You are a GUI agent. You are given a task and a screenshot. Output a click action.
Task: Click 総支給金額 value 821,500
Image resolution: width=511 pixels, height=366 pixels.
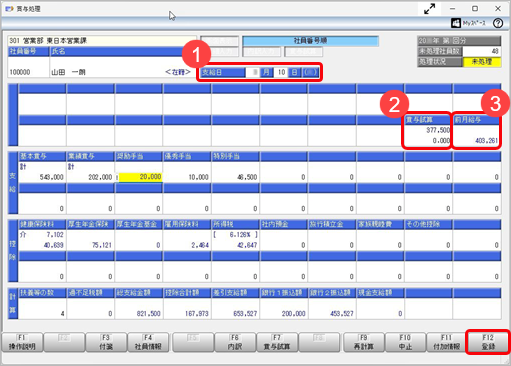148,314
